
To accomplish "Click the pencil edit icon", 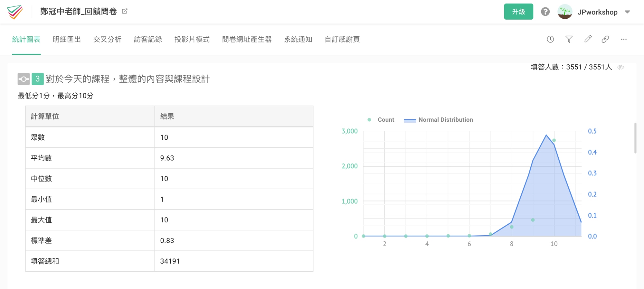I will coord(588,39).
